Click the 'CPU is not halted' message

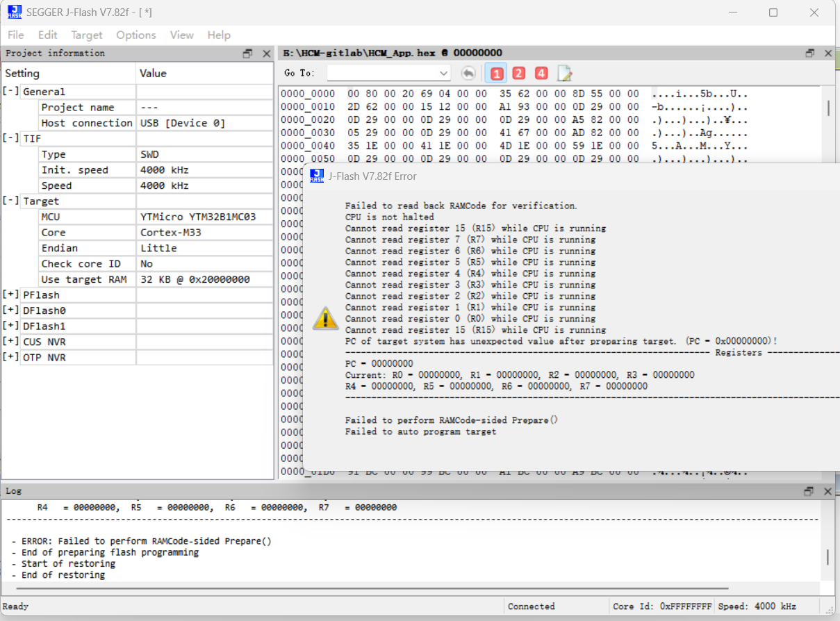390,217
